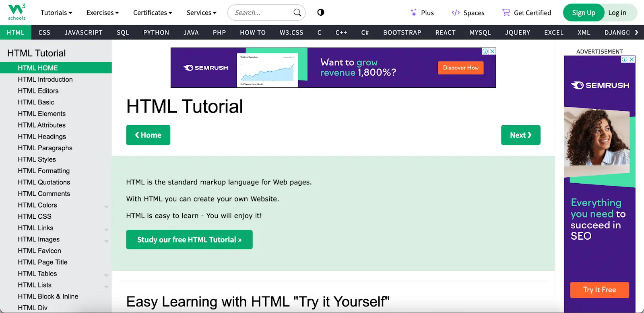The image size is (644, 313).
Task: Go to the Next tutorial page
Action: [x=520, y=135]
